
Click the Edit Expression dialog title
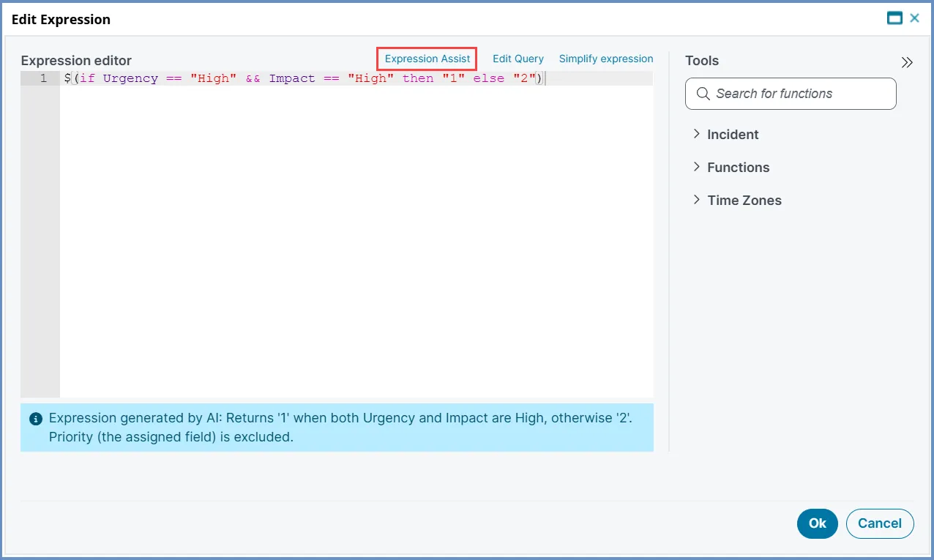click(x=61, y=20)
